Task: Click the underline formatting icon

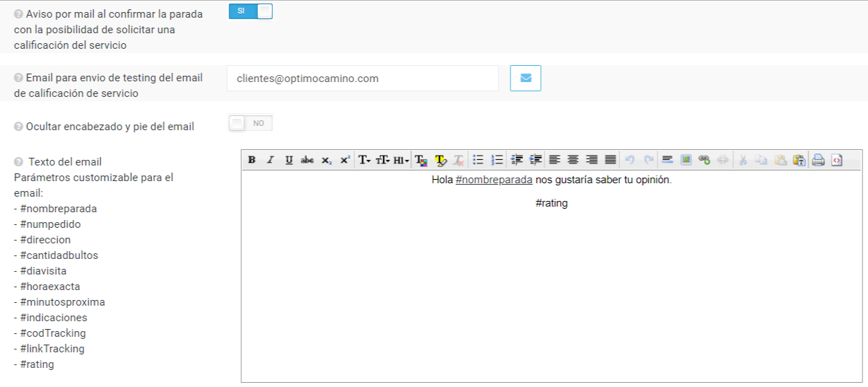Action: [288, 161]
